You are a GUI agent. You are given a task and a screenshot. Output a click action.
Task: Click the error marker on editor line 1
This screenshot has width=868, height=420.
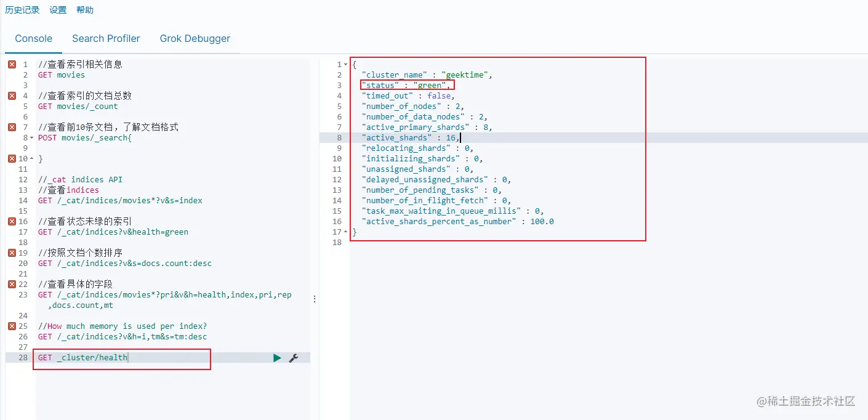click(x=12, y=65)
